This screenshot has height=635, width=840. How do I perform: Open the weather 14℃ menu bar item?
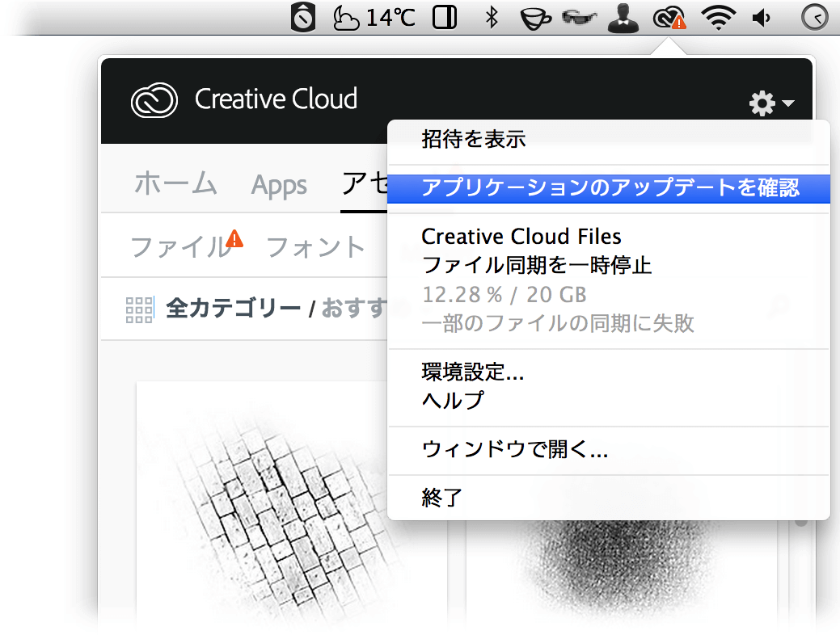pos(374,19)
